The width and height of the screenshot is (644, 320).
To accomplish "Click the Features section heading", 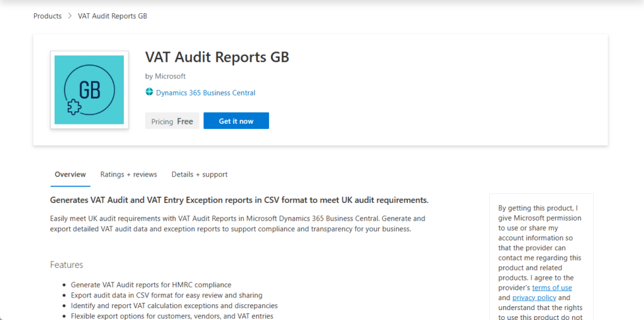I will (67, 265).
